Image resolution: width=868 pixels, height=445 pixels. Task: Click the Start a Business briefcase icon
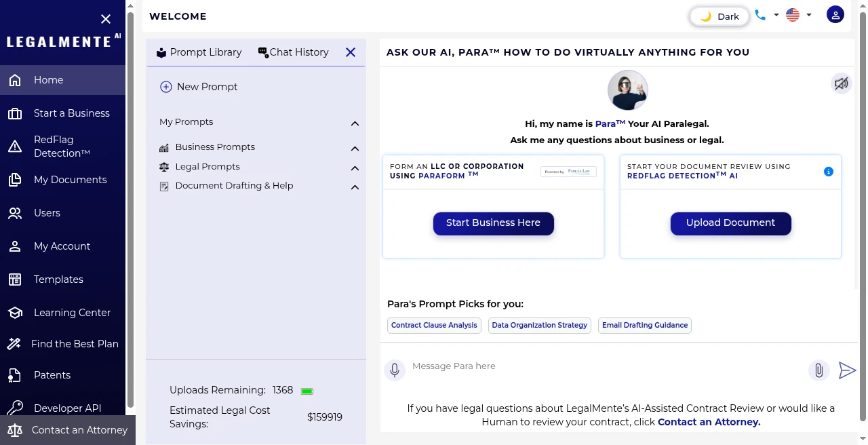[15, 113]
